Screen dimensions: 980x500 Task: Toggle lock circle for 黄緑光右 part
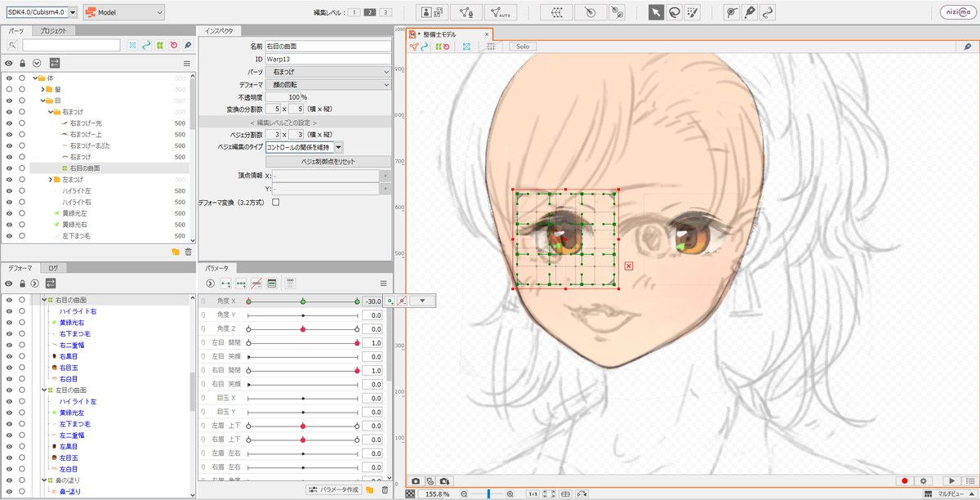click(x=23, y=225)
